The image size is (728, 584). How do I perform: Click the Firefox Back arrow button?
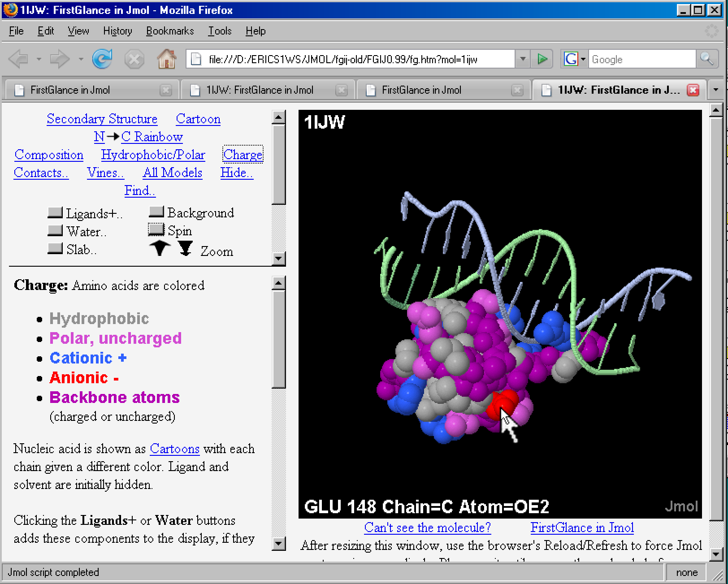click(x=18, y=59)
